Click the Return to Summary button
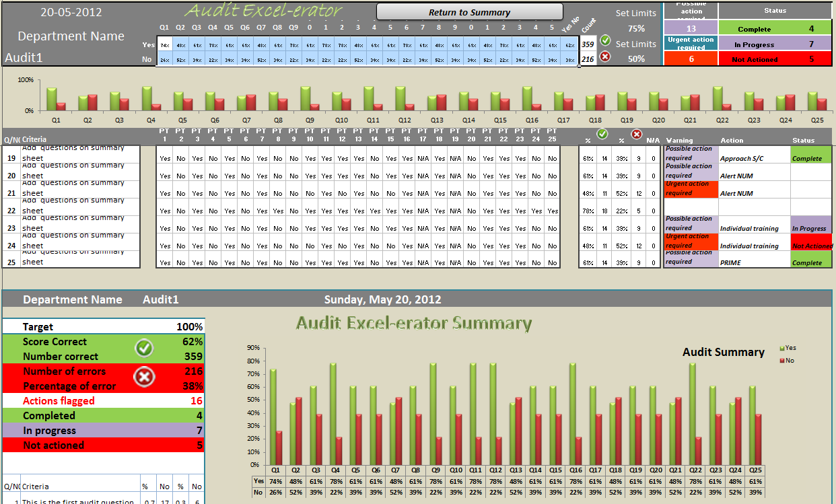This screenshot has height=504, width=836. [x=469, y=12]
